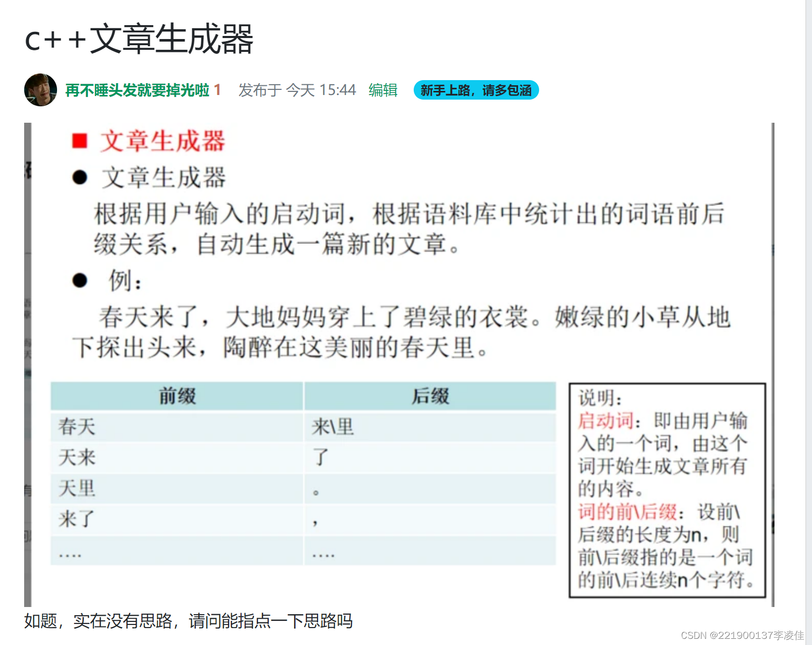812x645 pixels.
Task: Click the 后缀 table header
Action: pyautogui.click(x=430, y=396)
